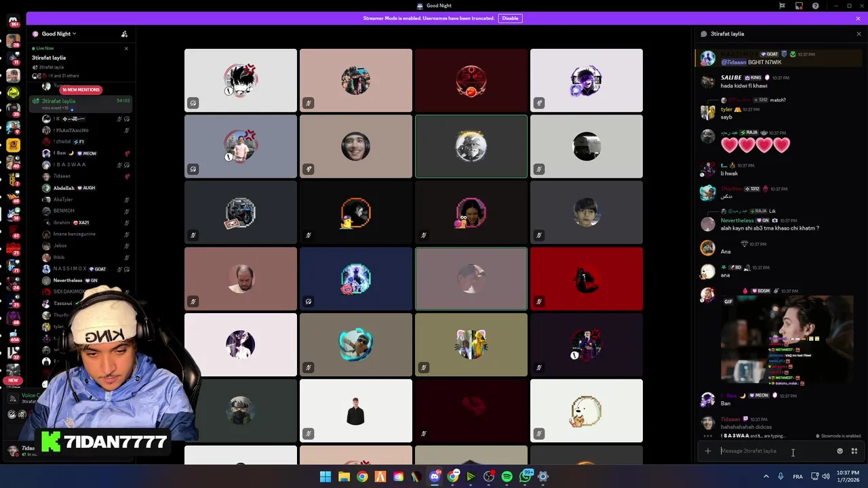Open Windows Settings gear in the taskbar
This screenshot has height=488, width=868.
[542, 476]
